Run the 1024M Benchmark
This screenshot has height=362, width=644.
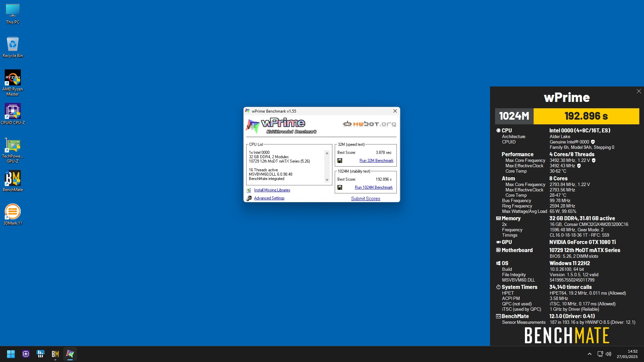[374, 187]
